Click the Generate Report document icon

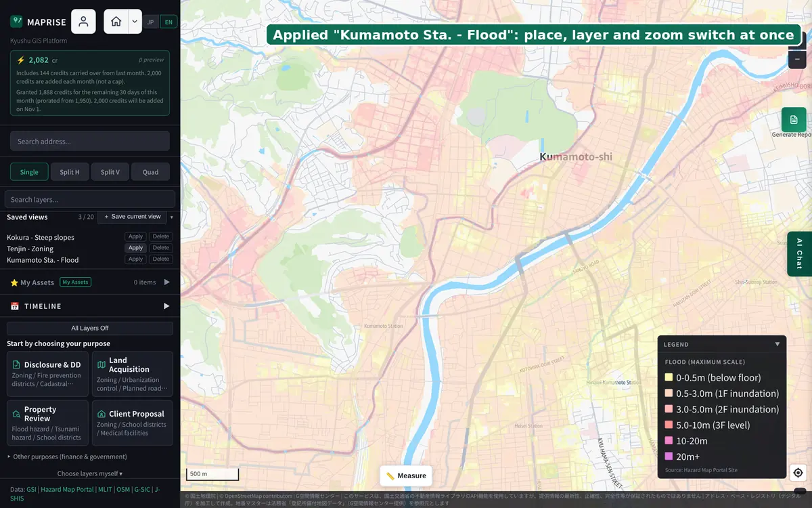[x=794, y=119]
